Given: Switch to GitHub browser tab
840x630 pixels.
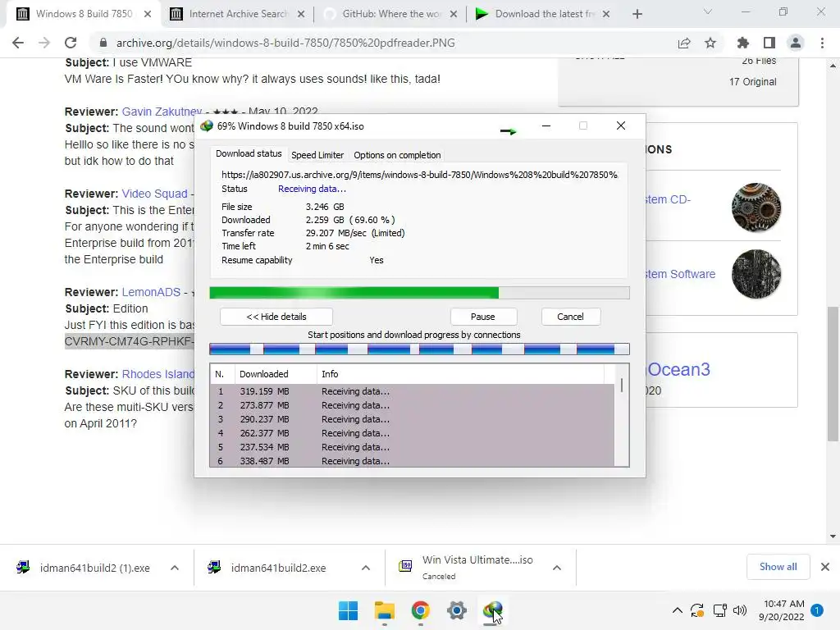Looking at the screenshot, I should [391, 14].
